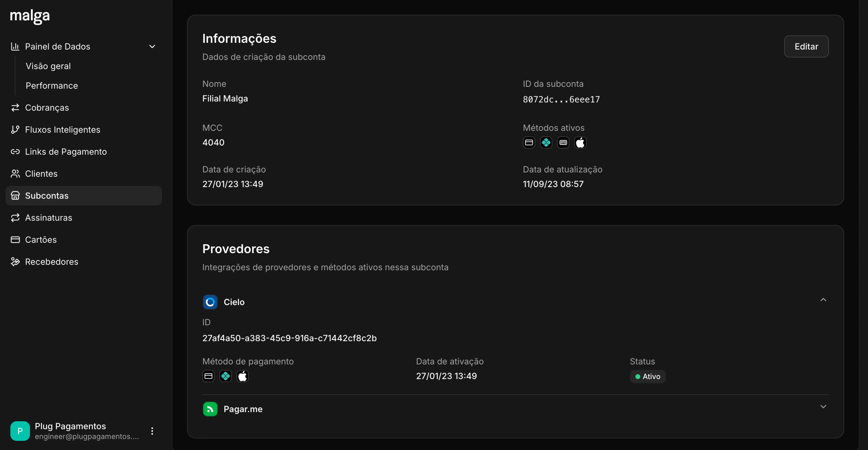
Task: Click the Fluxos Inteligentes branch icon
Action: (x=15, y=129)
